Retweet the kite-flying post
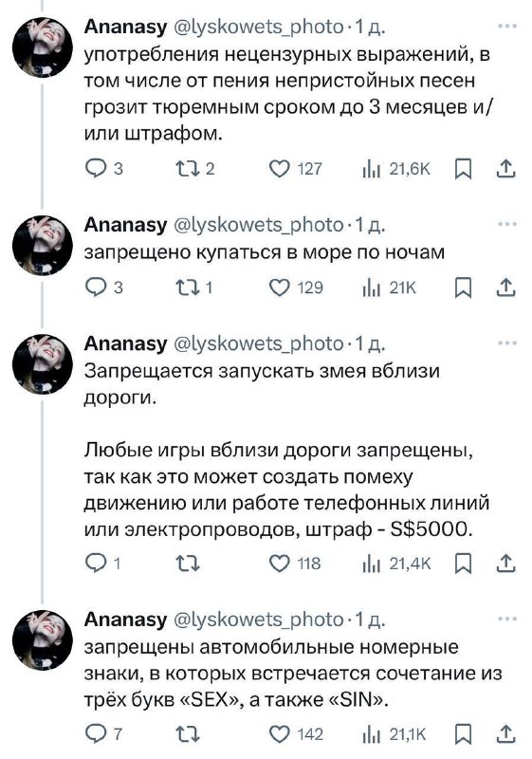Screen dimensions: 532x759 (x=188, y=564)
